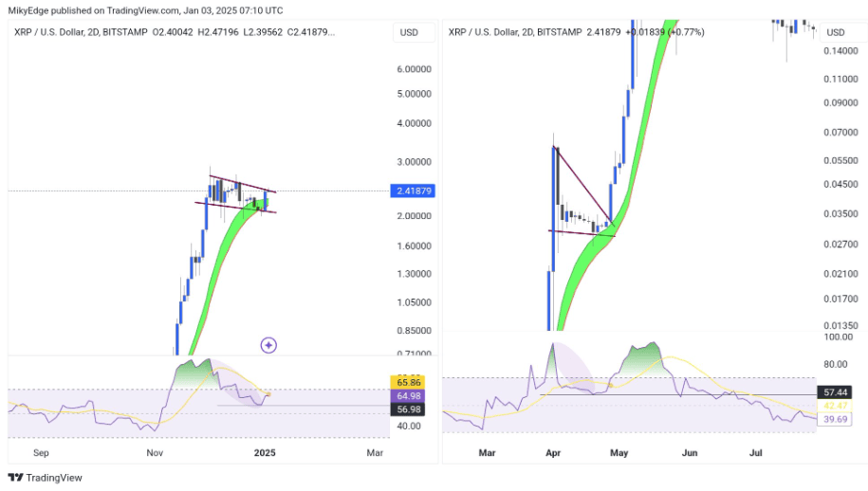Click the 6.00000 price level on left axis

(414, 69)
